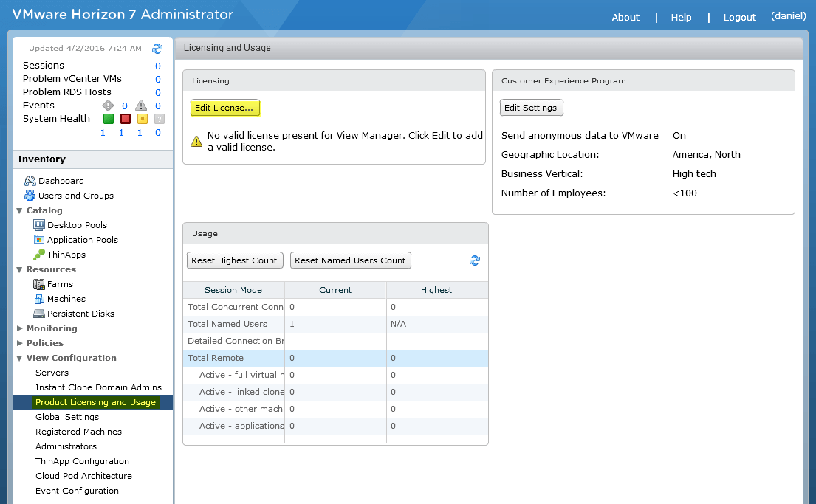Open ThinApp Configuration
The height and width of the screenshot is (504, 816).
82,461
